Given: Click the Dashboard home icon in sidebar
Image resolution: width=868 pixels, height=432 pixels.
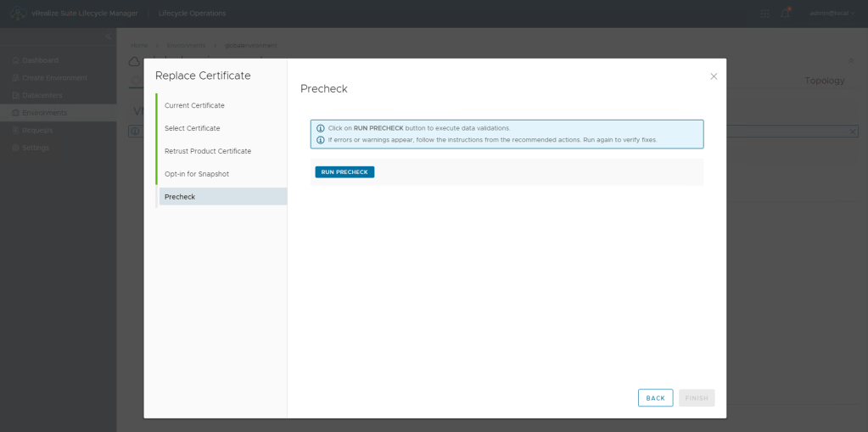Looking at the screenshot, I should pyautogui.click(x=15, y=60).
